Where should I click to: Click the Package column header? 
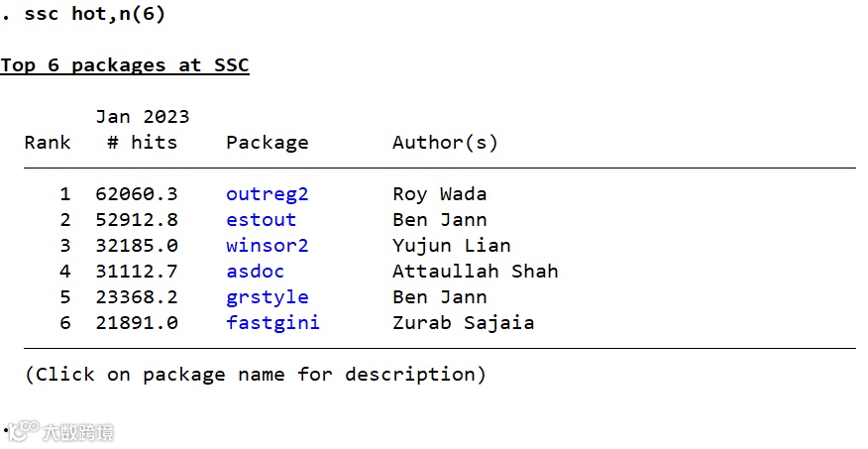click(267, 143)
